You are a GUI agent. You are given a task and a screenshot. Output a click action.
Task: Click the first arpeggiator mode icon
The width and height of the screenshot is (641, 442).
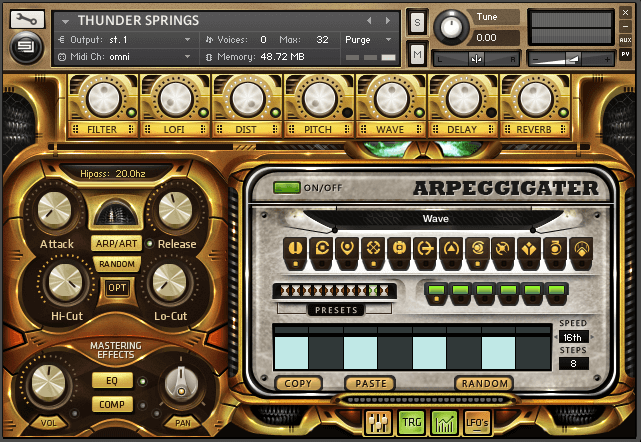[295, 250]
